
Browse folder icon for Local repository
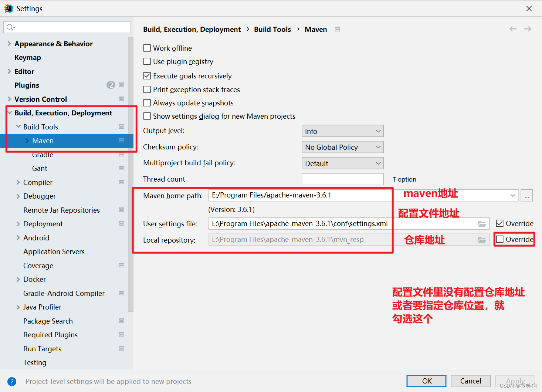point(482,240)
